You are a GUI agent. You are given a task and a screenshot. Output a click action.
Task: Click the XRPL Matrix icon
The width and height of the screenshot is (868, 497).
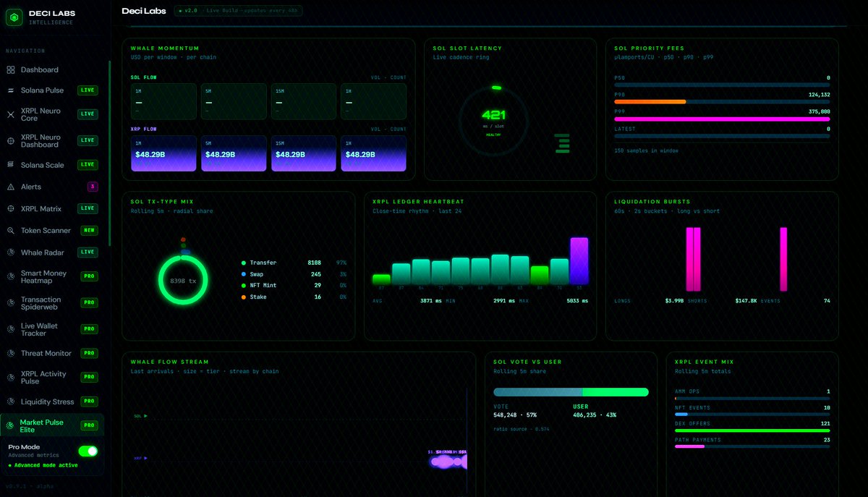click(x=11, y=208)
